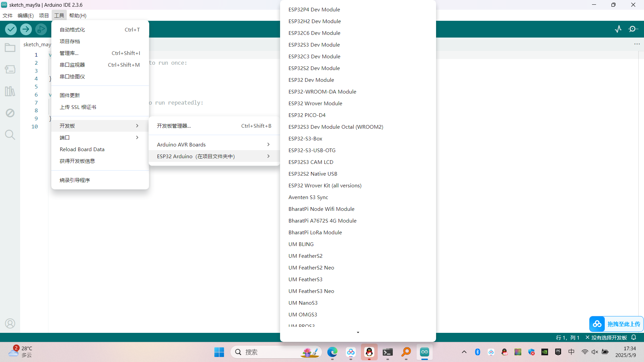Select Aventen S3 Sync board

(x=358, y=197)
